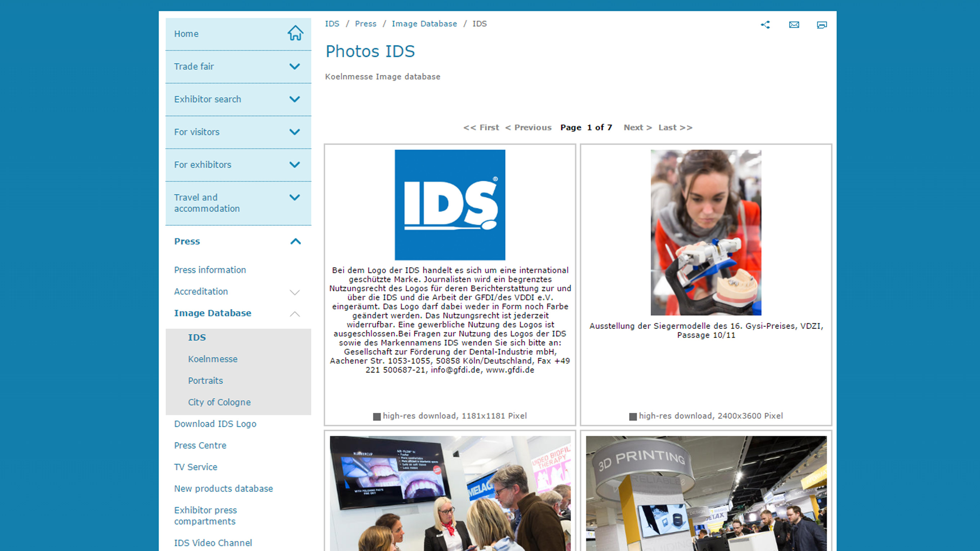Open the Exhibitor search menu item
Screen dimensions: 980x551
pyautogui.click(x=208, y=99)
